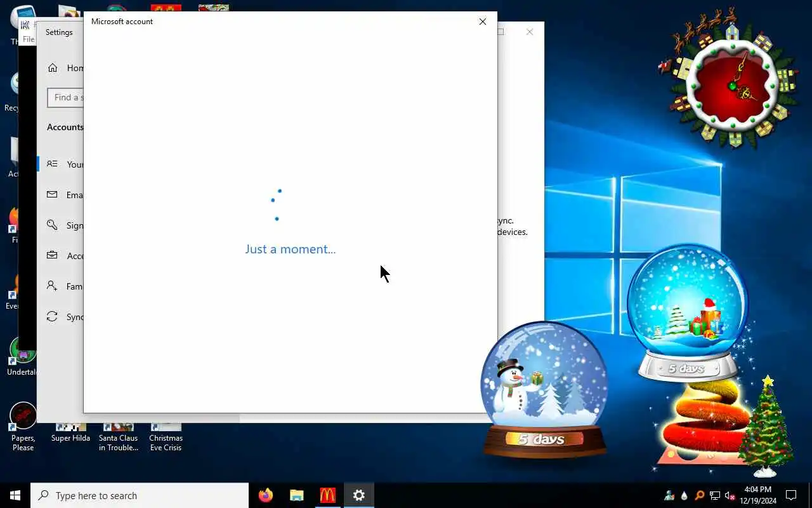Open Sync your settings entry

point(61,317)
